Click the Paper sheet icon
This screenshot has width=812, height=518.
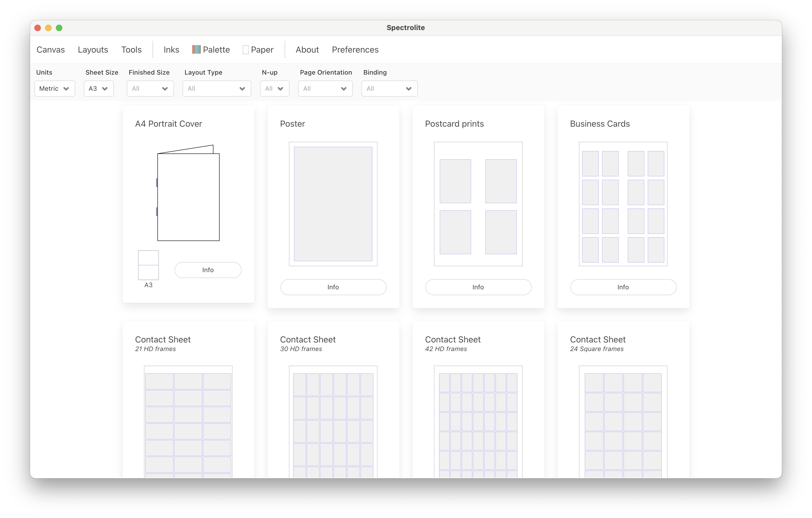(x=245, y=50)
